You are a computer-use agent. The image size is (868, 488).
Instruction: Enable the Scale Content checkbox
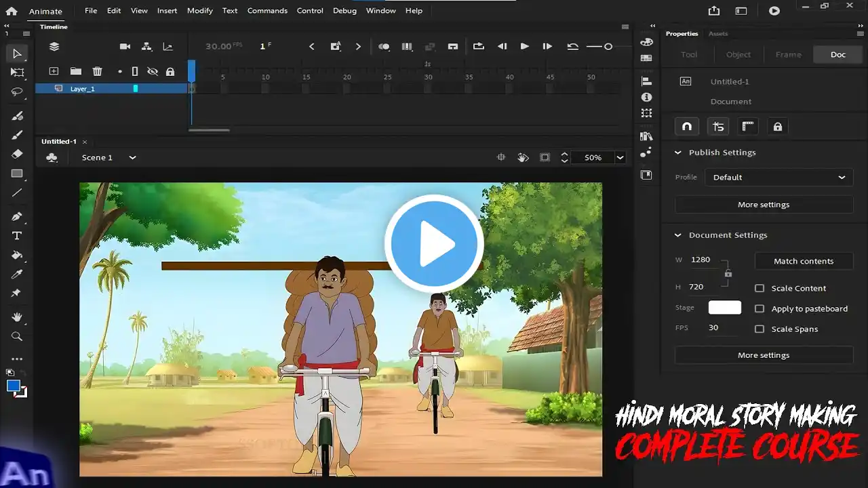tap(759, 288)
